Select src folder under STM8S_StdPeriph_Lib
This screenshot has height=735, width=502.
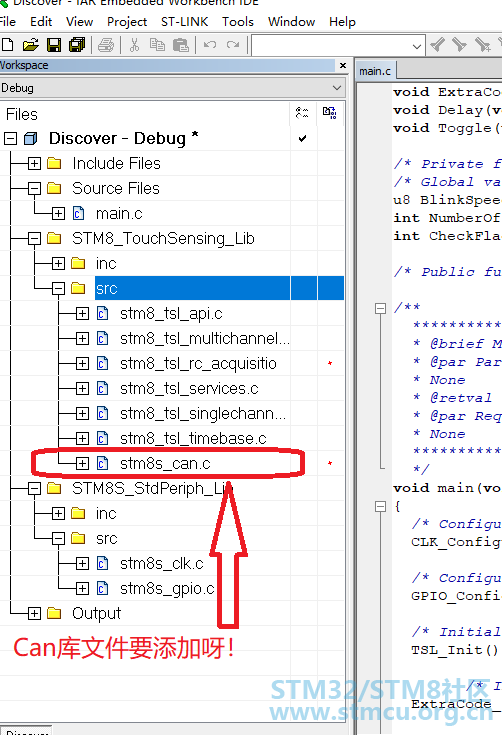pos(106,539)
